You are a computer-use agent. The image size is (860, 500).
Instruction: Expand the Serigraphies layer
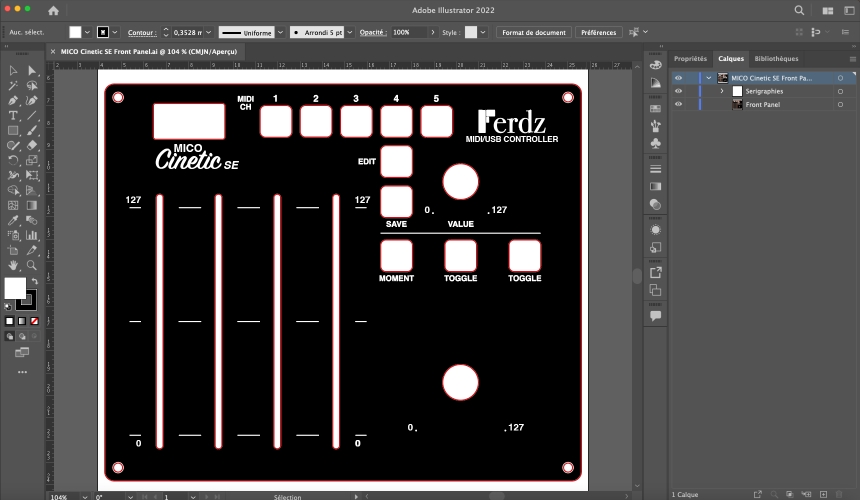point(722,91)
